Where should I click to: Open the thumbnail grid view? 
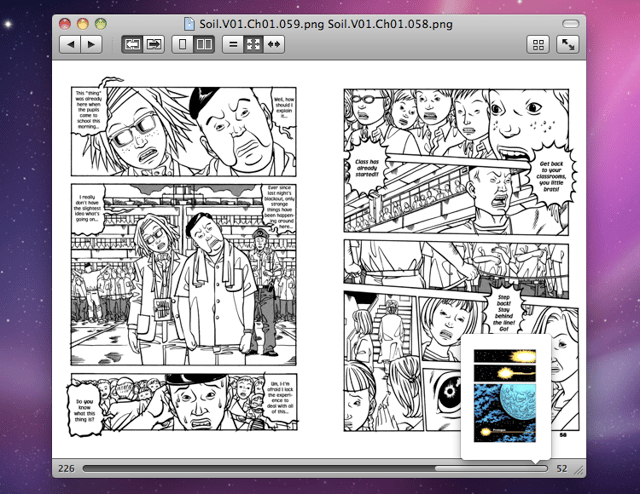[x=538, y=45]
